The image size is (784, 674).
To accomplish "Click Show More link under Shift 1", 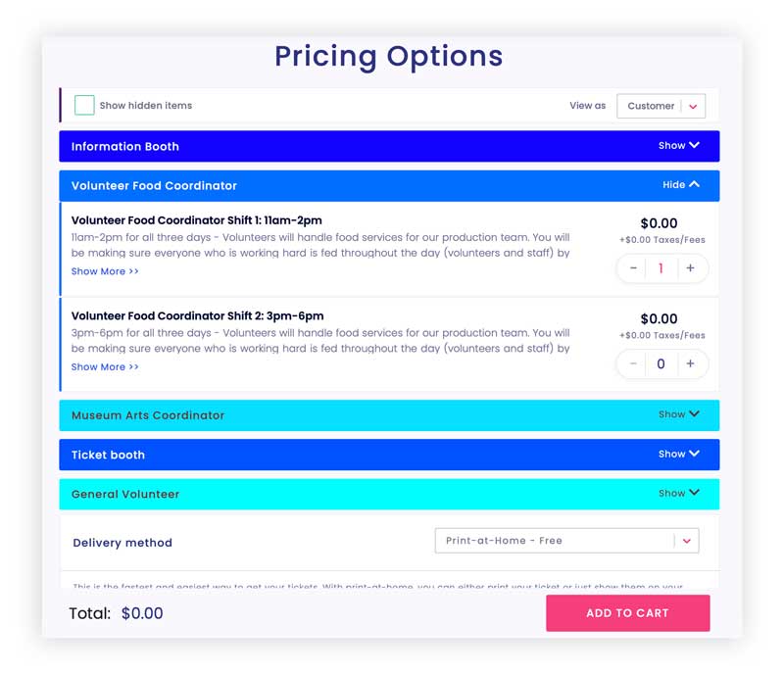I will click(x=105, y=271).
